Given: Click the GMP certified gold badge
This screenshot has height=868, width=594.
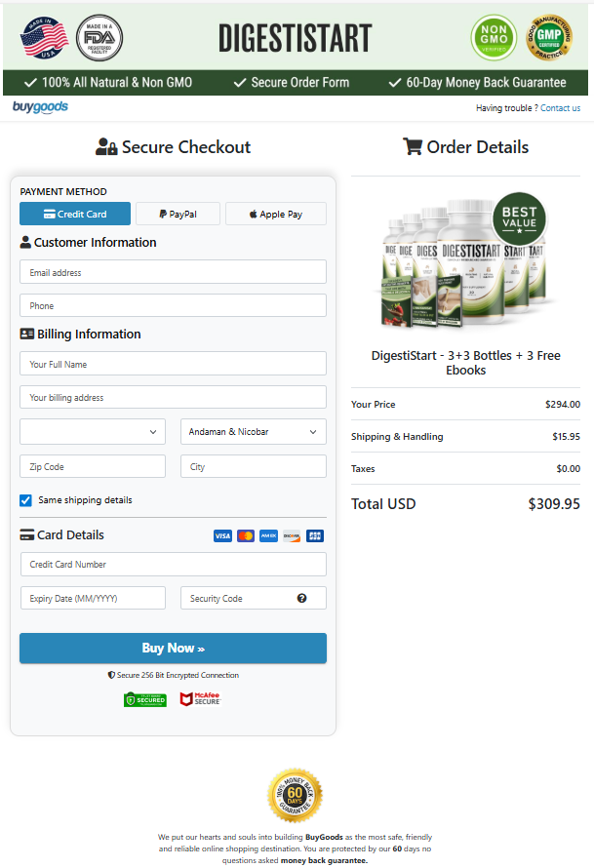Looking at the screenshot, I should tap(548, 37).
